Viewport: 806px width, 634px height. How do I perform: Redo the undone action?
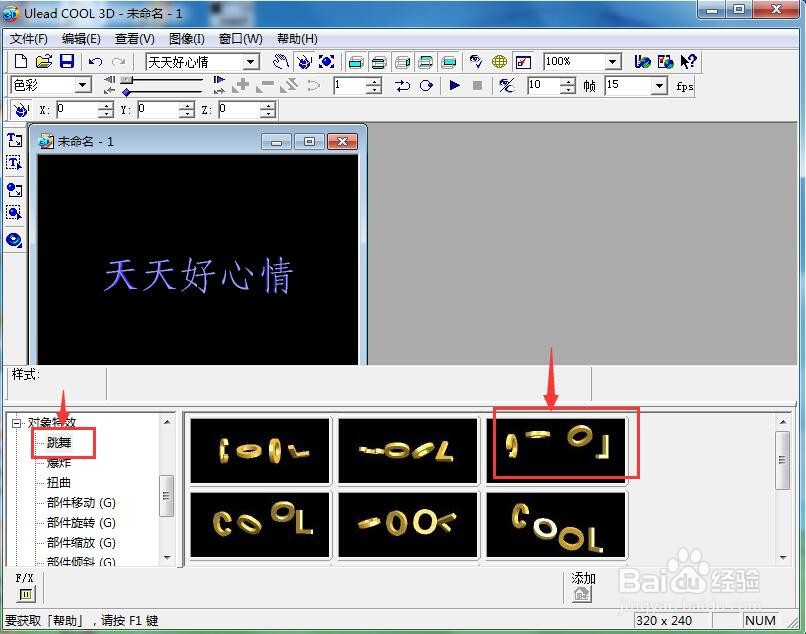[x=119, y=62]
